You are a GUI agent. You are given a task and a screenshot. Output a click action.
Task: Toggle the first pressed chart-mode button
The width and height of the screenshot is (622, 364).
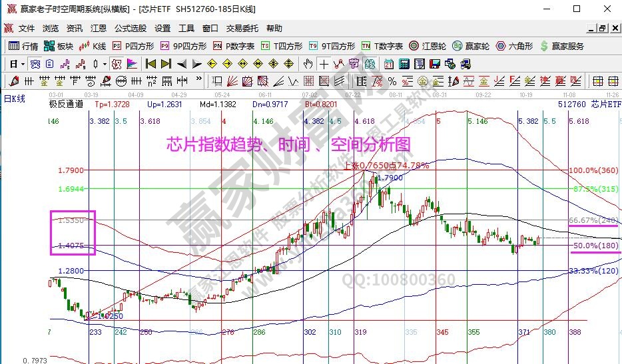(33, 64)
